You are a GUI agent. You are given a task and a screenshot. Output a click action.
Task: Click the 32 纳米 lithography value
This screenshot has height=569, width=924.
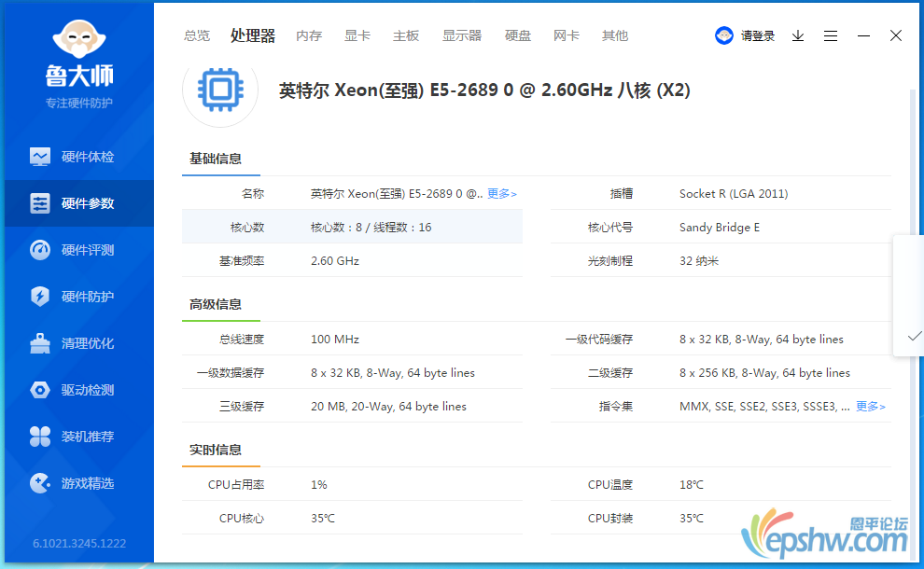(699, 261)
